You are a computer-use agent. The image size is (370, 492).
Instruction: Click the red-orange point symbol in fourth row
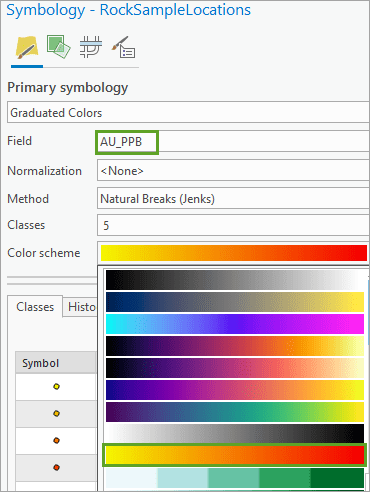click(56, 467)
